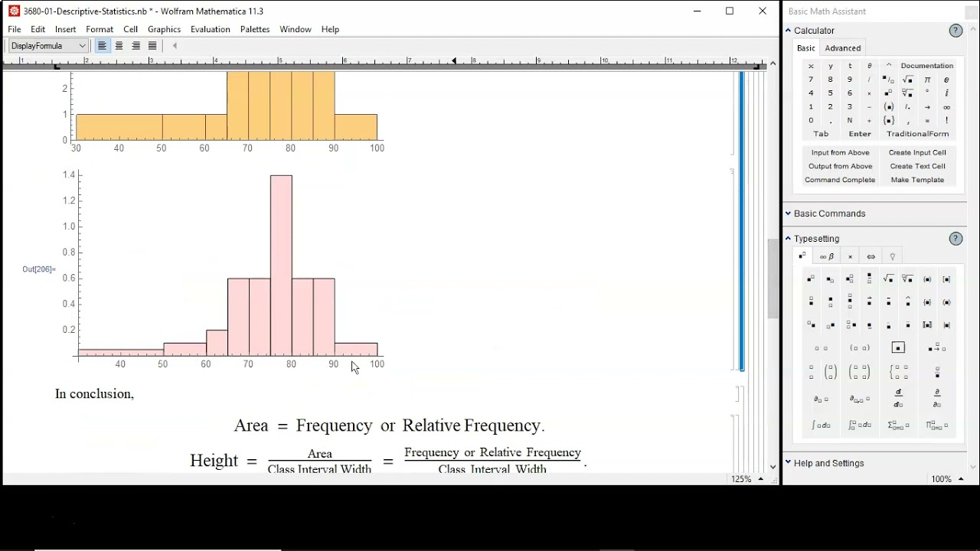Insert infinity symbol from calculator

tap(947, 107)
